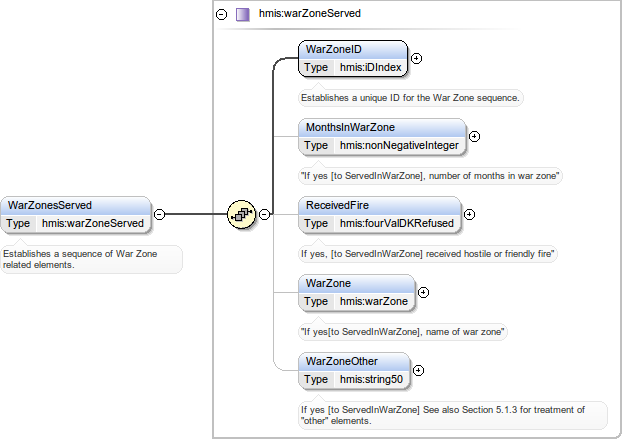Viewport: 623px width, 440px height.
Task: Click the WarZonesServed description annotation
Action: pos(91,259)
